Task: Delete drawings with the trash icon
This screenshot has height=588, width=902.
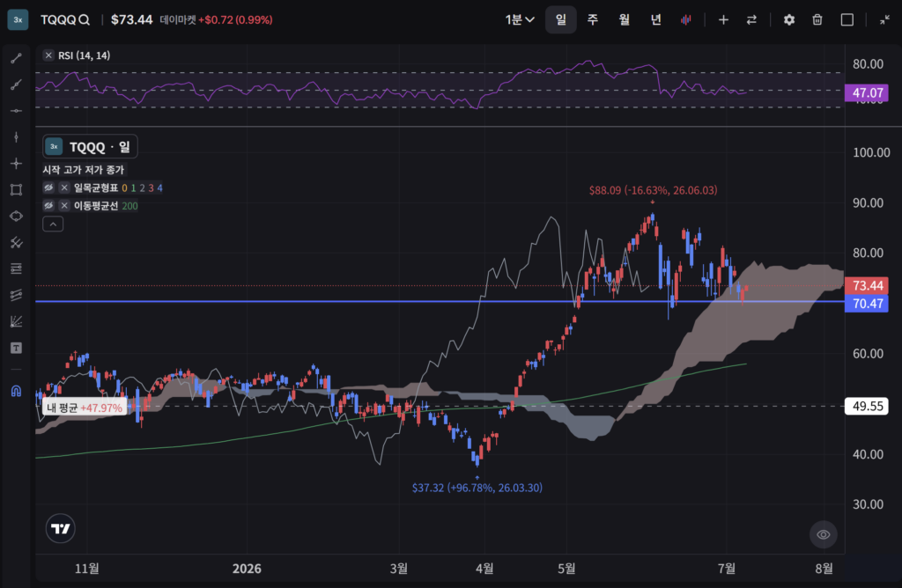Action: 817,19
